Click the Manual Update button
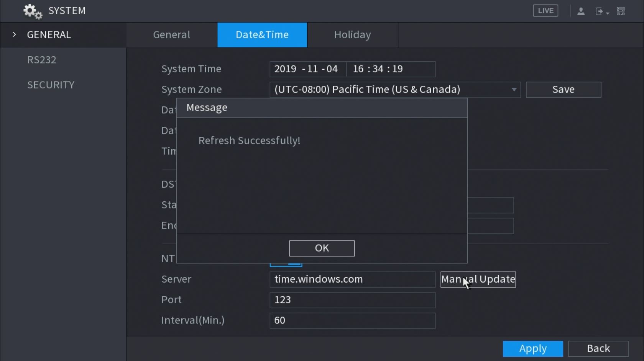The image size is (644, 361). tap(478, 279)
